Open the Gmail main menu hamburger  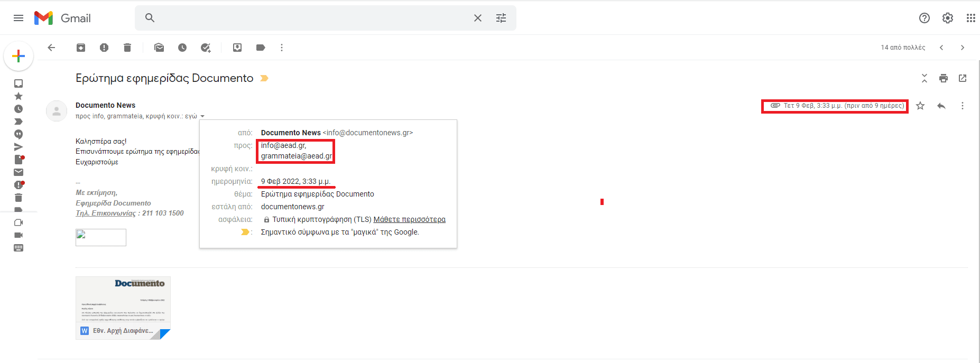[x=19, y=18]
